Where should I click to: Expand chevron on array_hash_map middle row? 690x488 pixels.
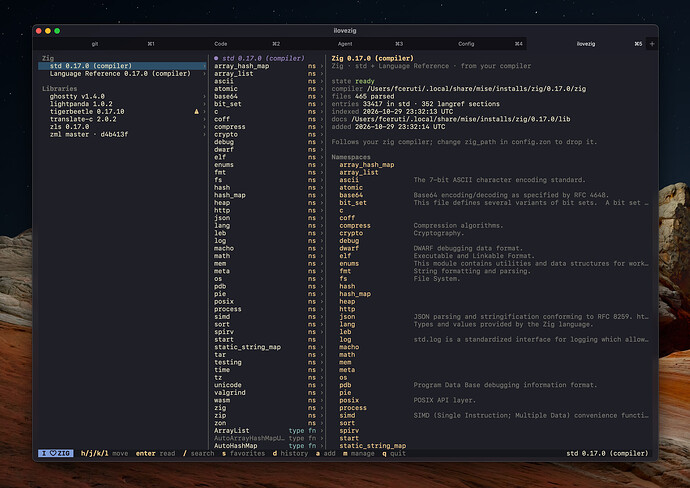tap(322, 66)
